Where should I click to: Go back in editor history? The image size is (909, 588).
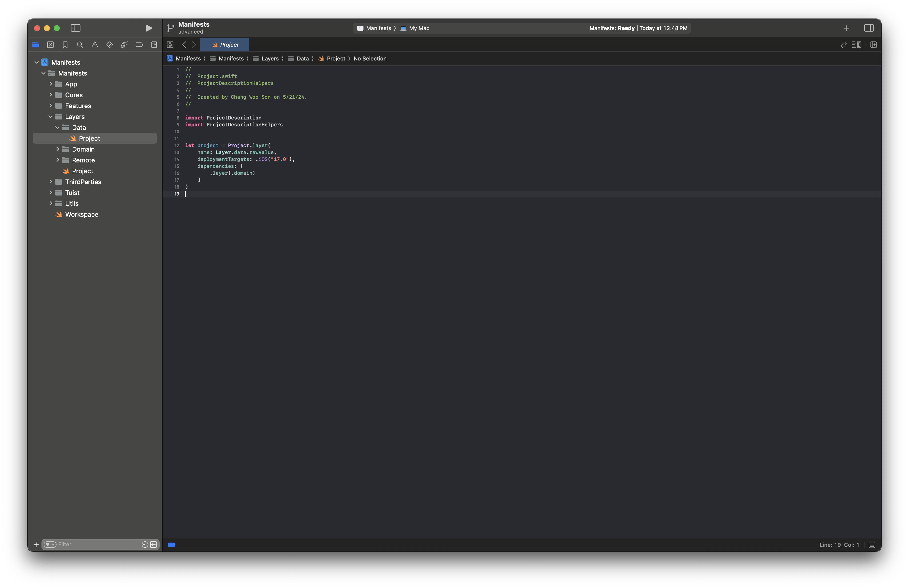coord(184,45)
